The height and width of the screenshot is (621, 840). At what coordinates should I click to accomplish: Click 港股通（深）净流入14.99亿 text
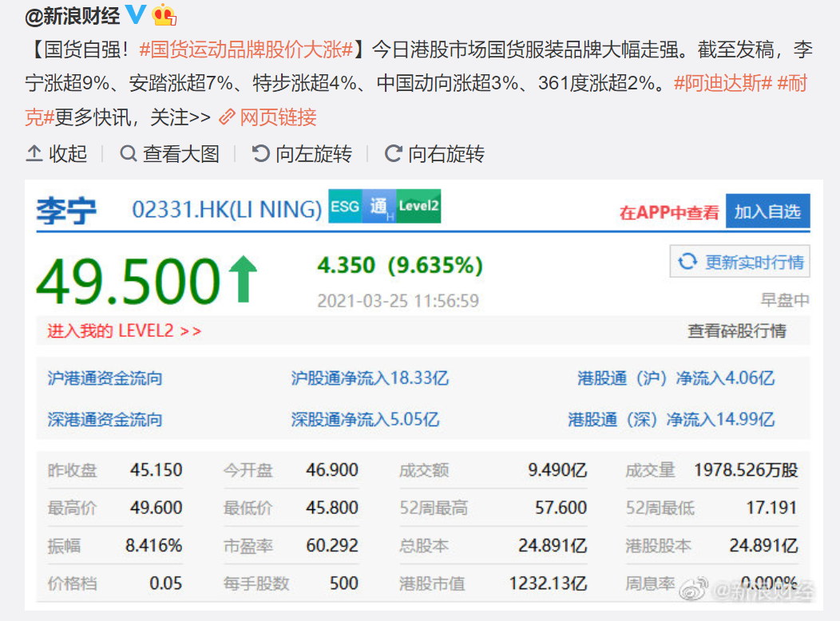[672, 419]
